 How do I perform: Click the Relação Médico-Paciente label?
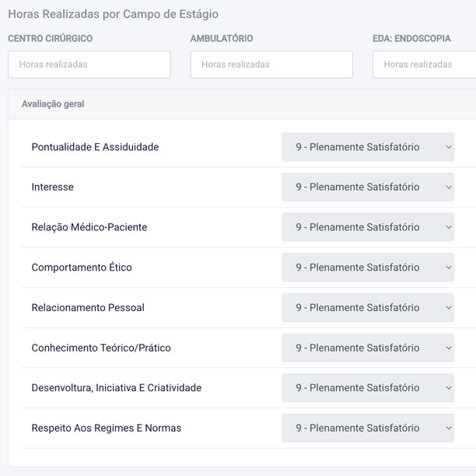coord(89,227)
